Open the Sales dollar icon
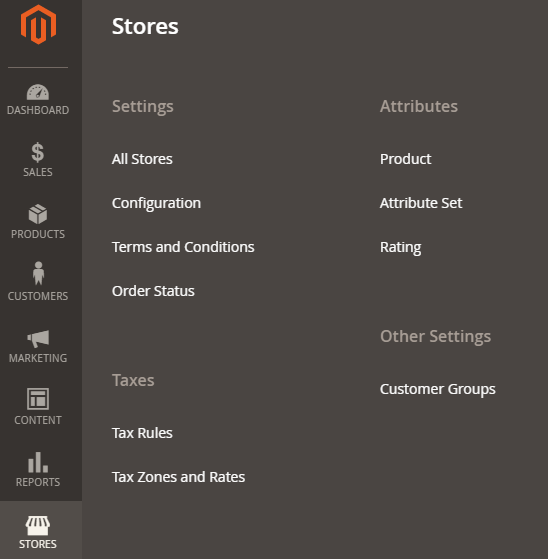 pos(38,153)
